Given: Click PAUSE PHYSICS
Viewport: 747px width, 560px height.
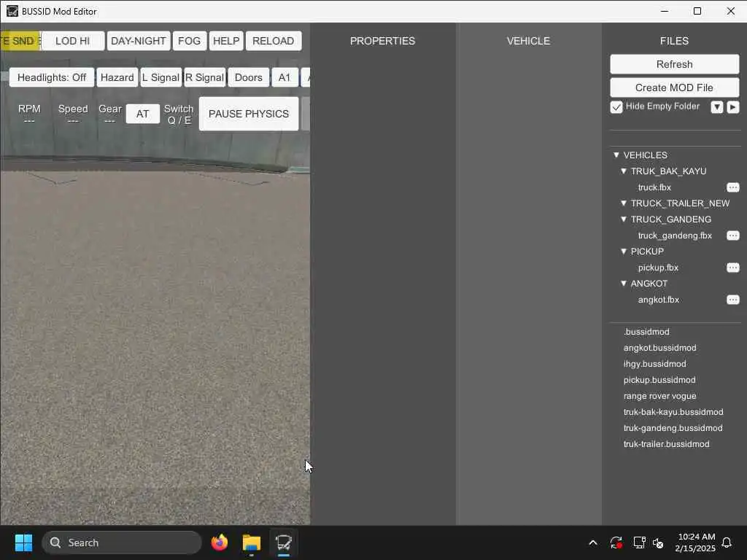Looking at the screenshot, I should click(249, 114).
